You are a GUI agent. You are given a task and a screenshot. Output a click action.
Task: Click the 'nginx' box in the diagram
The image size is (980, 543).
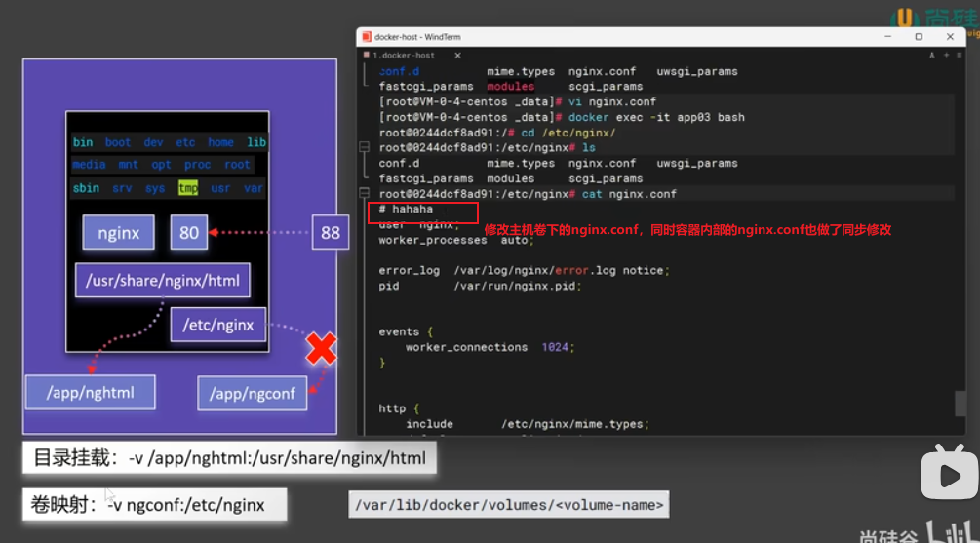(x=118, y=232)
